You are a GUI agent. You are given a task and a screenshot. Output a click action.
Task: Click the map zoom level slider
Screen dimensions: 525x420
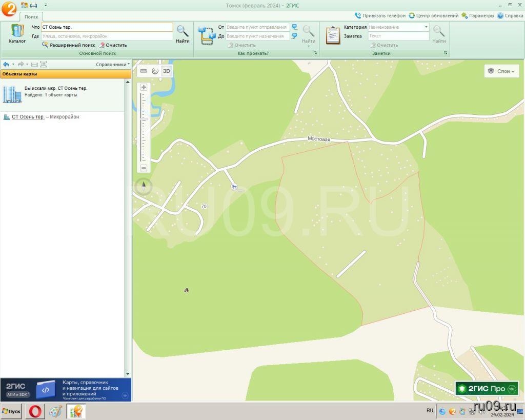pyautogui.click(x=144, y=119)
